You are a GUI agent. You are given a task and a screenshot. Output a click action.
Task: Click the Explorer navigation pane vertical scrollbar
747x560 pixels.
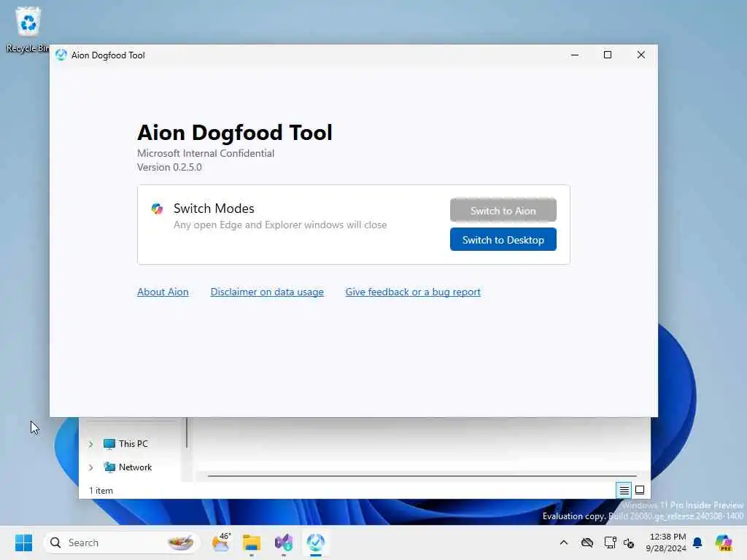(187, 432)
